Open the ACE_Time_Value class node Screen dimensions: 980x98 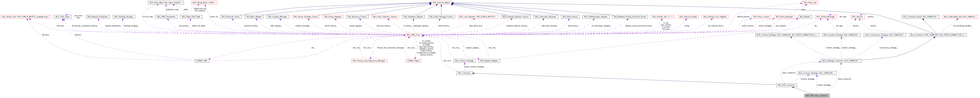point(63,17)
